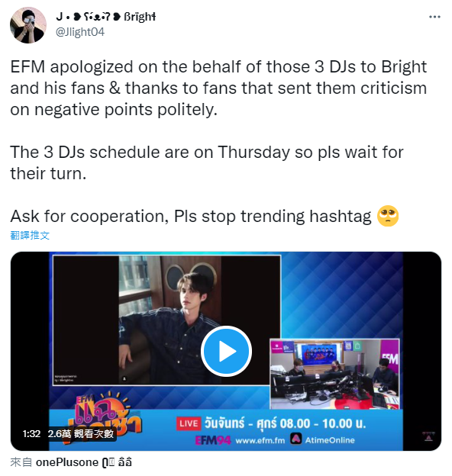Viewport: 452px width, 476px height.
Task: Open the three-dot more options menu
Action: (434, 17)
